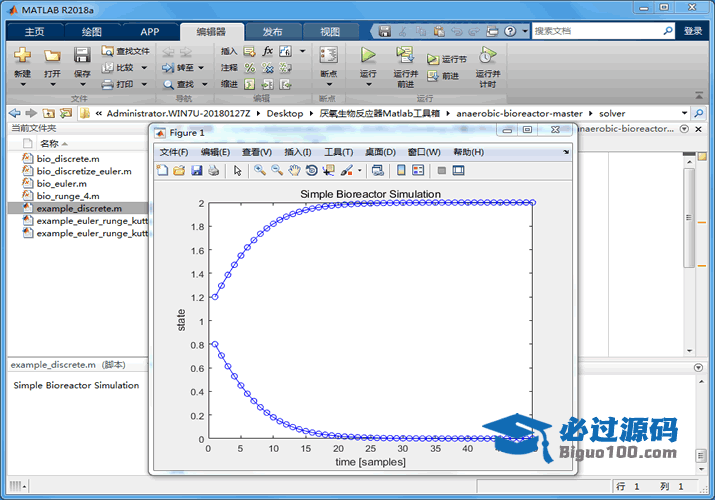Switch to Home (主页) tab
This screenshot has height=500, width=715.
[x=35, y=31]
